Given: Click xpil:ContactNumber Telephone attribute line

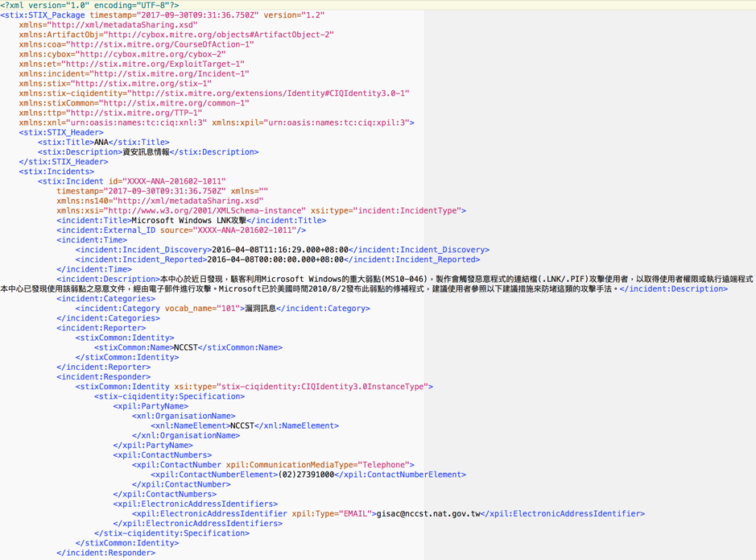Looking at the screenshot, I should (273, 464).
